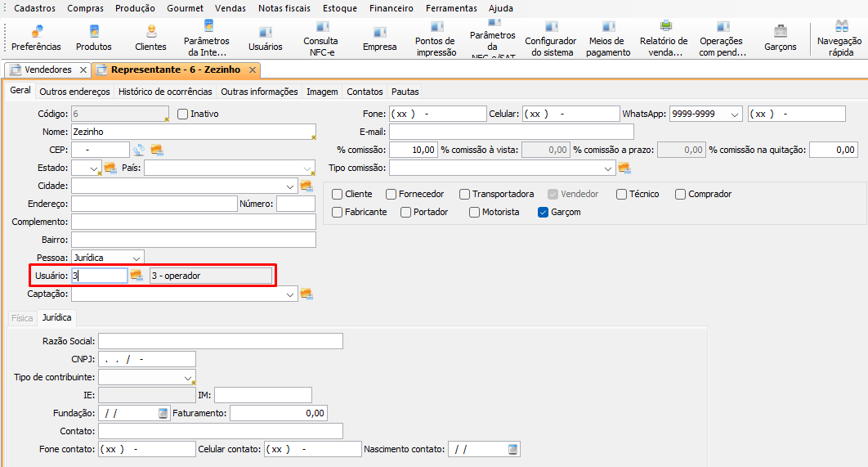Check the Técnico checkbox
The image size is (868, 467).
point(621,195)
